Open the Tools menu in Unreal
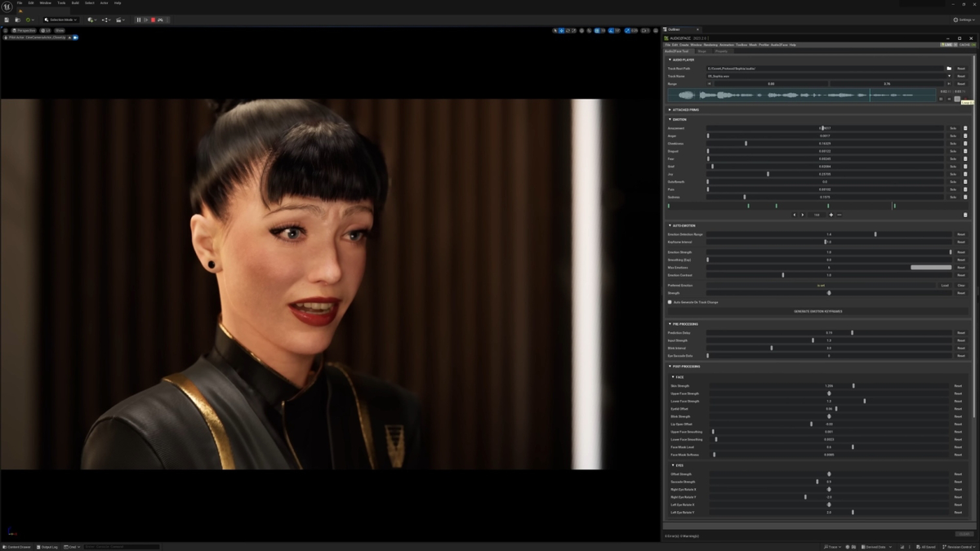 pyautogui.click(x=61, y=2)
